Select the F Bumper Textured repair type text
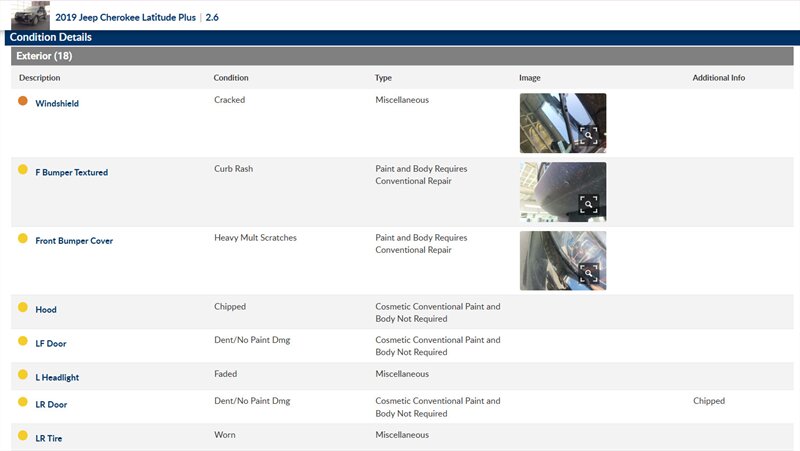 click(421, 175)
